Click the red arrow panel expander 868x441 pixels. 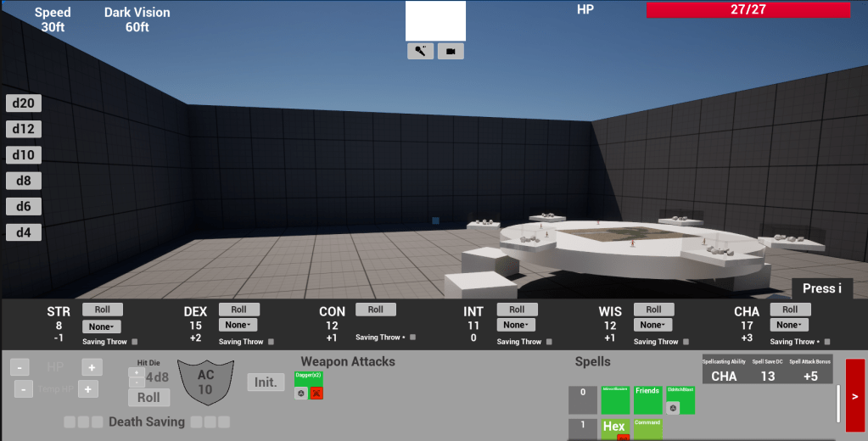click(854, 395)
